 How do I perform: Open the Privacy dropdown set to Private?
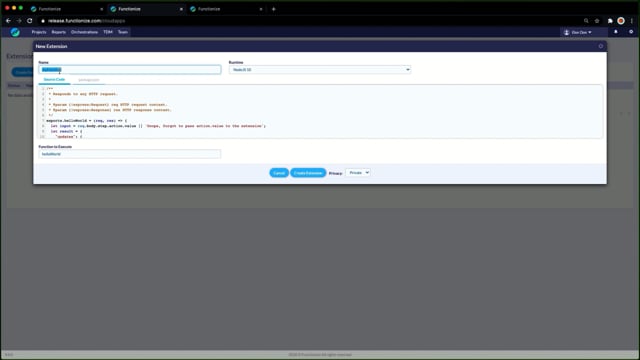point(358,173)
